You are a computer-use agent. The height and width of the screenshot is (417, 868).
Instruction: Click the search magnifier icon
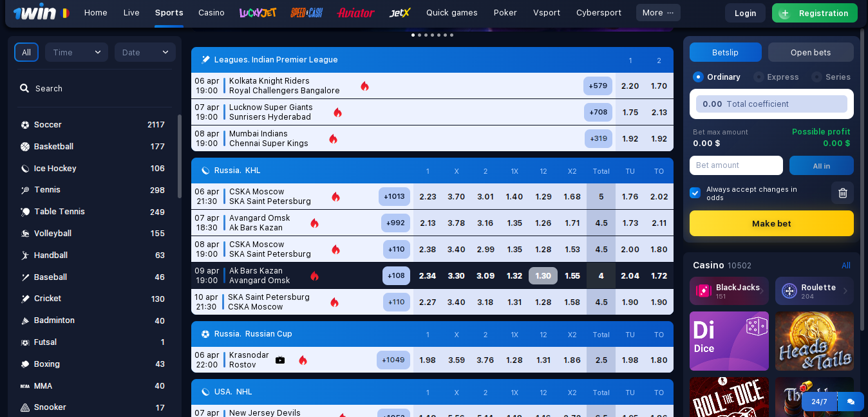[x=24, y=88]
